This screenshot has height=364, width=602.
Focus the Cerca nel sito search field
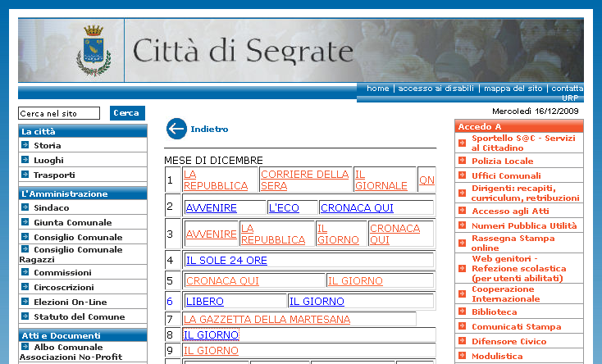pos(59,113)
